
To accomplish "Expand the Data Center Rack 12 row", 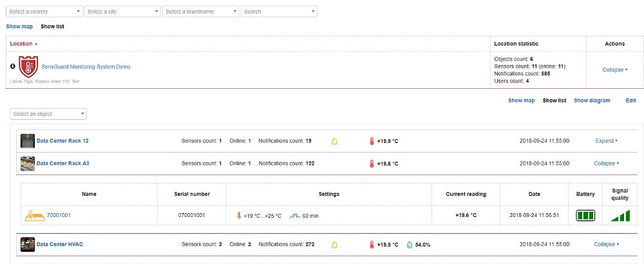I will pos(606,140).
